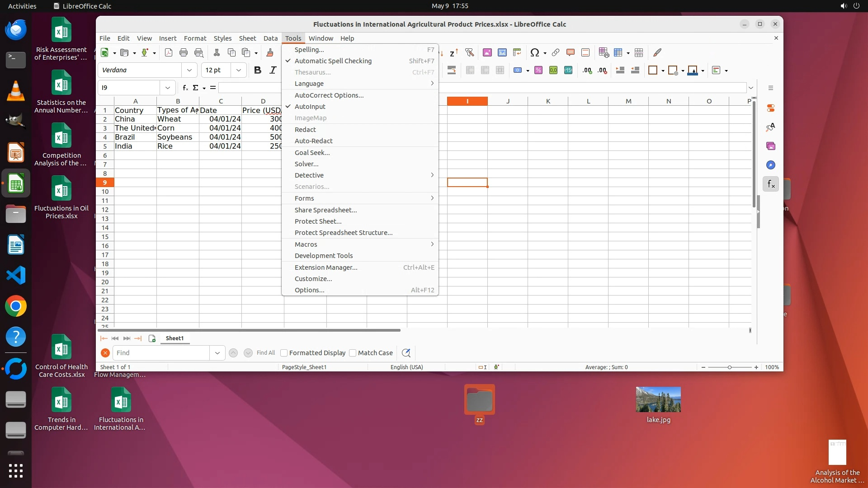Check the Formatted Display checkbox
The image size is (868, 488).
click(284, 353)
